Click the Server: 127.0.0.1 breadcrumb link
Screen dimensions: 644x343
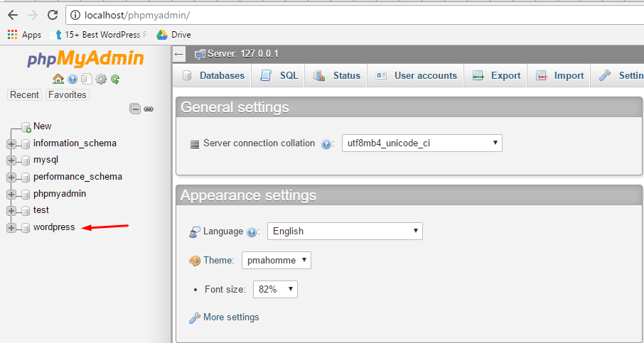242,54
